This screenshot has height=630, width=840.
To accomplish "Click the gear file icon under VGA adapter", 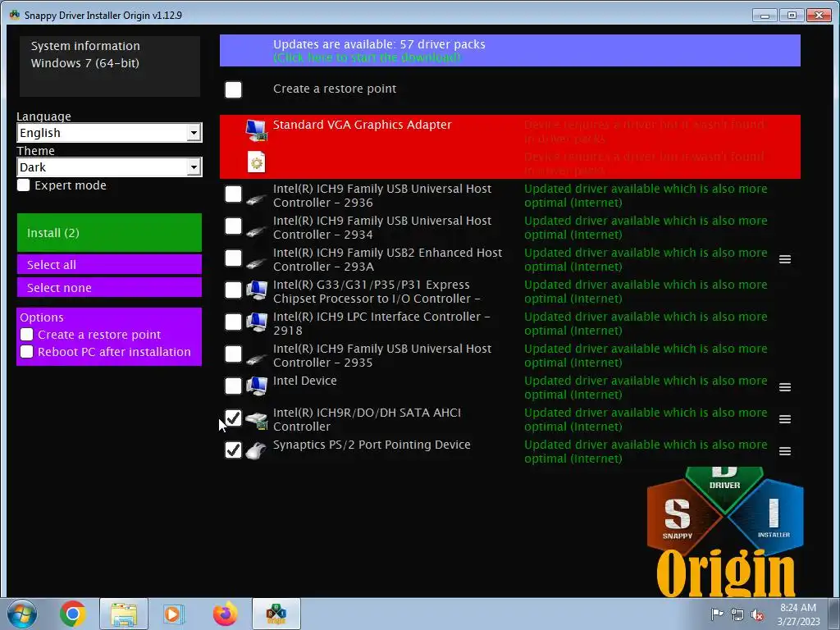I will point(257,162).
